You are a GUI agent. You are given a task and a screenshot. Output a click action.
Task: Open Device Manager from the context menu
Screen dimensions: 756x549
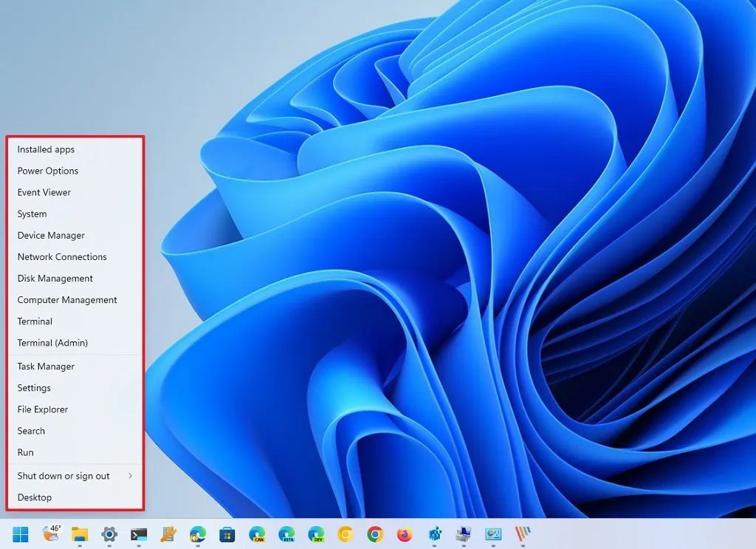(x=51, y=236)
